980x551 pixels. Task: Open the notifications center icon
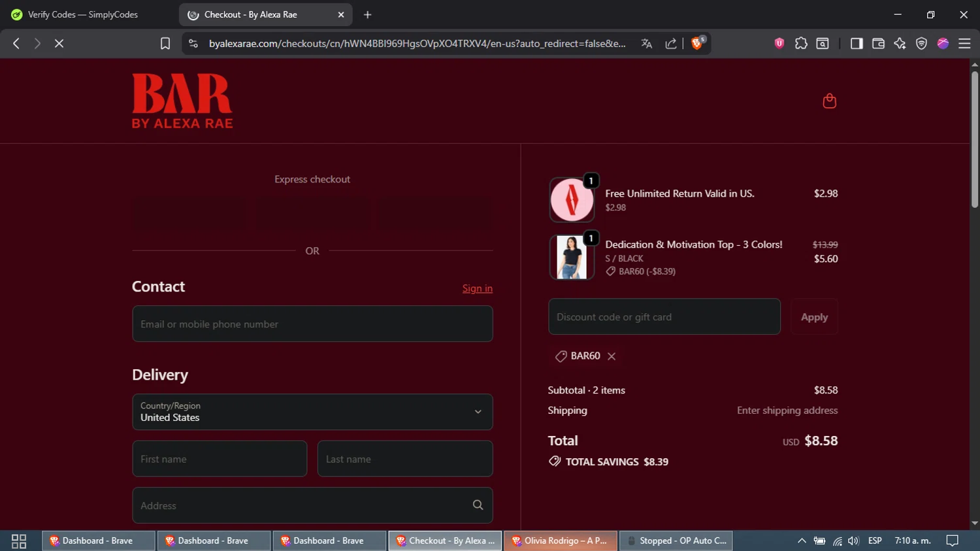pyautogui.click(x=953, y=541)
